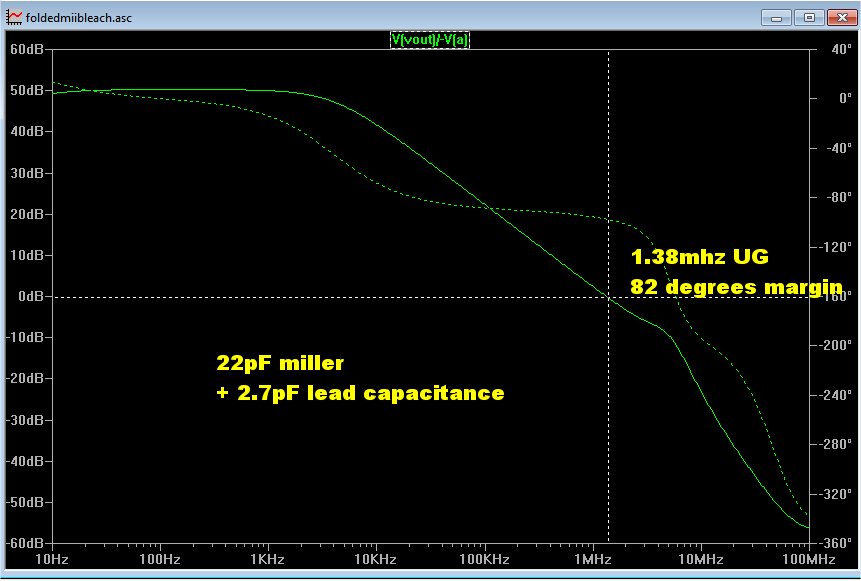The height and width of the screenshot is (581, 861).
Task: Close the foldedmiibleach.asc window
Action: pyautogui.click(x=842, y=18)
